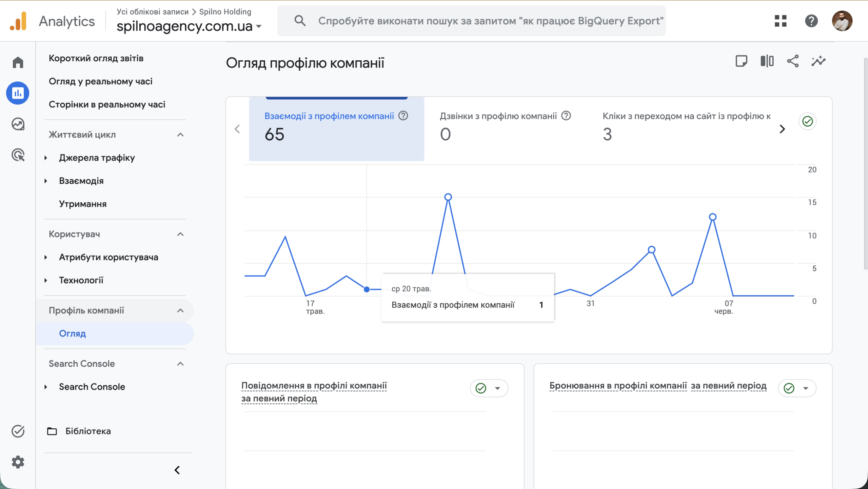Expand Атрибути користувача arrow
The image size is (868, 489).
click(x=46, y=257)
